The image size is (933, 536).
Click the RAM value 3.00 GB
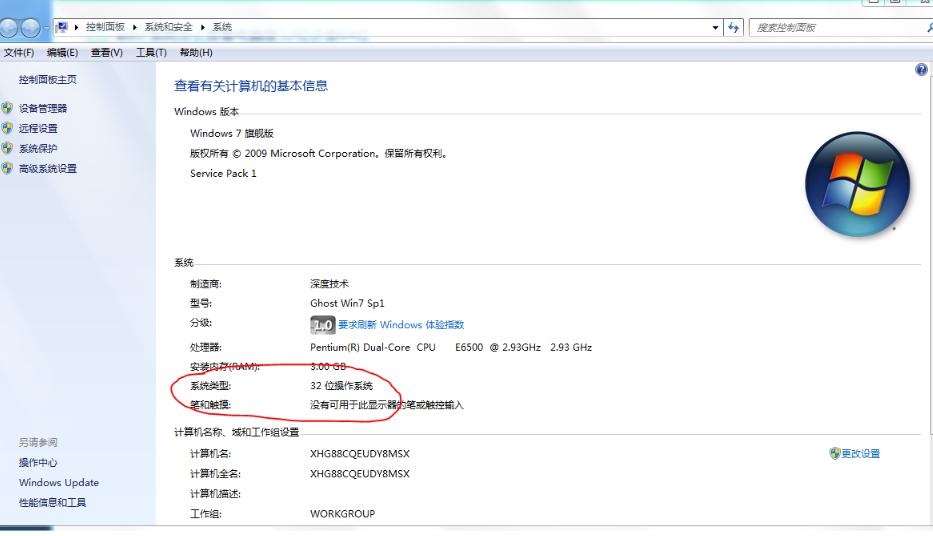coord(328,366)
